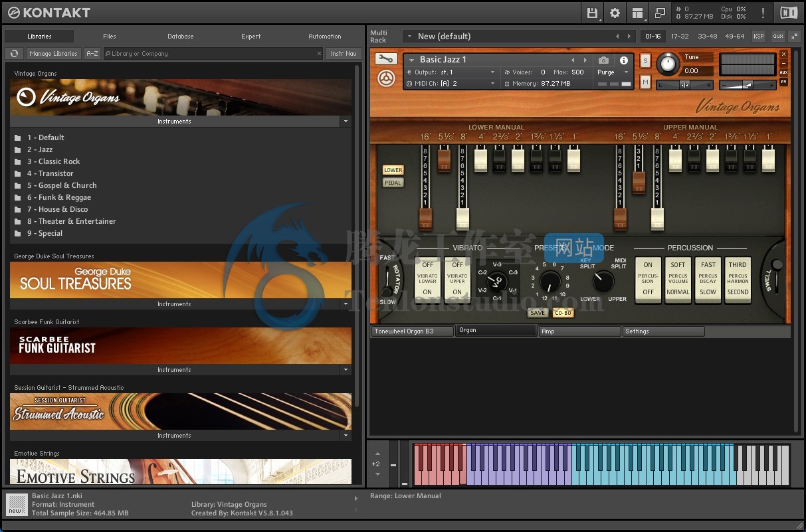
Task: Open instrument edit mode wrench icon
Action: pos(386,59)
